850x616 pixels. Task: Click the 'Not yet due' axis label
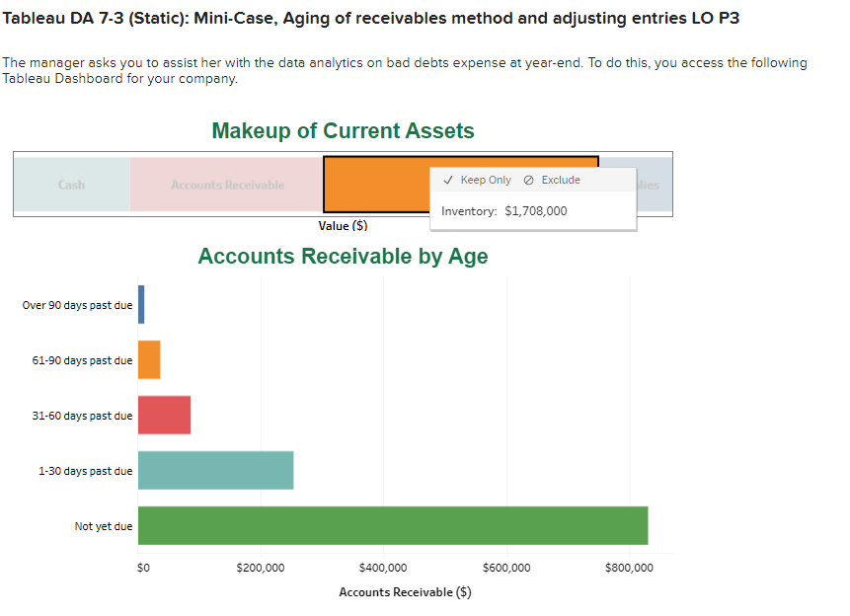coord(104,526)
